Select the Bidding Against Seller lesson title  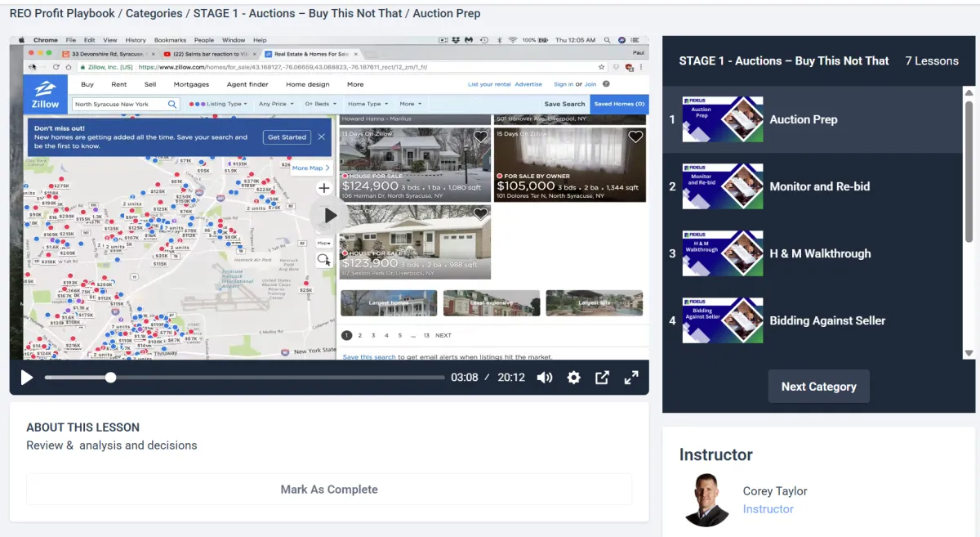(x=828, y=320)
